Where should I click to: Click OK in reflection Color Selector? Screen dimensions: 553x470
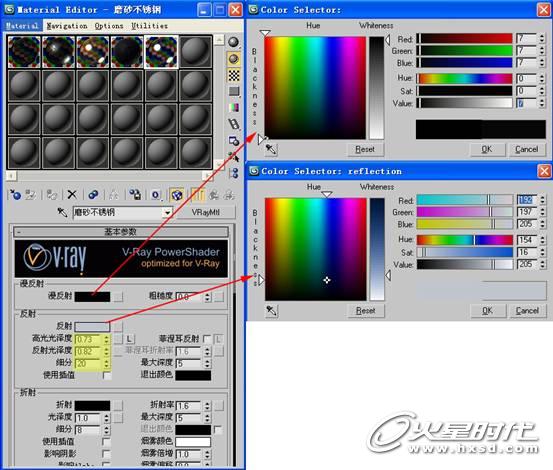point(488,311)
